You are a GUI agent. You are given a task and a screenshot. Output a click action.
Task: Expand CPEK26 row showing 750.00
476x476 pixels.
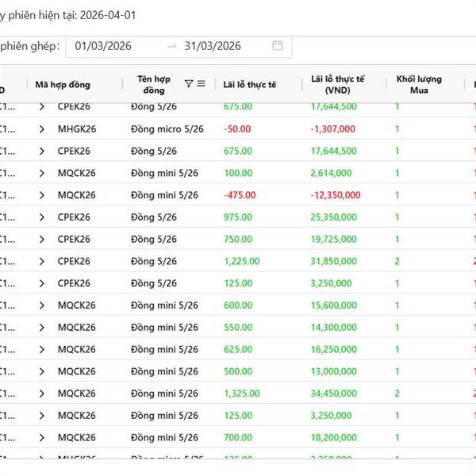point(42,239)
